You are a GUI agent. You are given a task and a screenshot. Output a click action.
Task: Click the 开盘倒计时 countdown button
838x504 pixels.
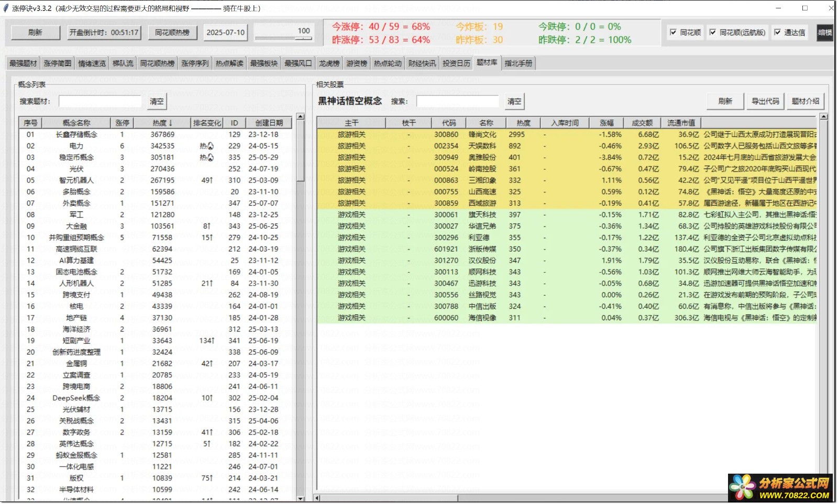pyautogui.click(x=104, y=32)
